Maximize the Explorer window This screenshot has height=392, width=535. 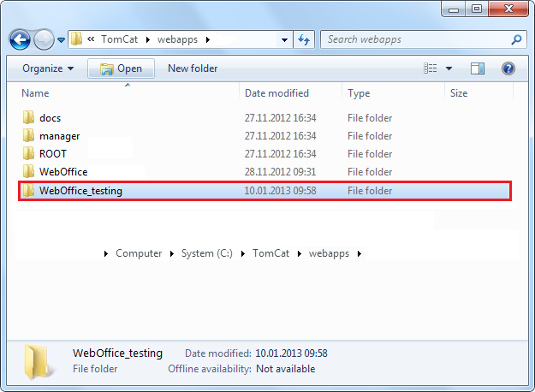(x=477, y=9)
